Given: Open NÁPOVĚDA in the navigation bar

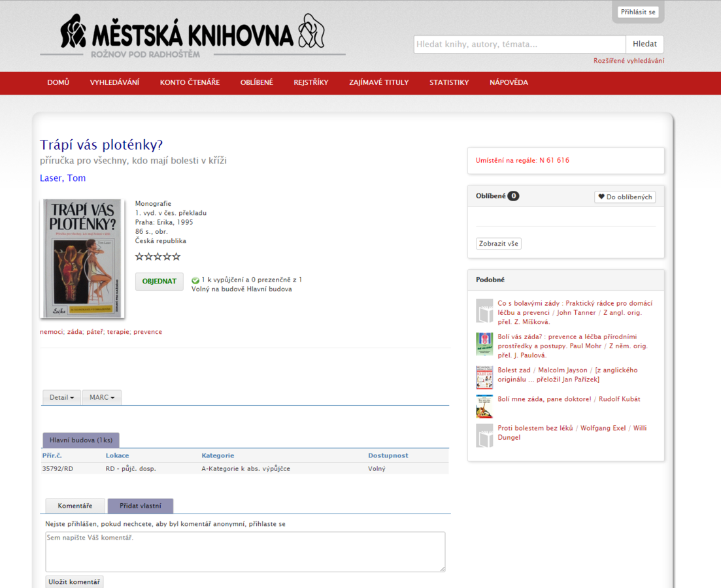Looking at the screenshot, I should click(509, 83).
